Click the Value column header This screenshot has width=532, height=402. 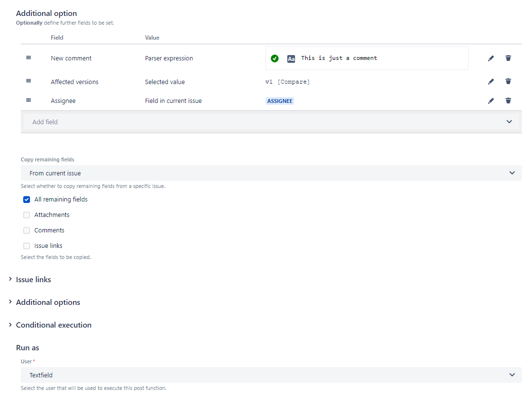point(152,38)
